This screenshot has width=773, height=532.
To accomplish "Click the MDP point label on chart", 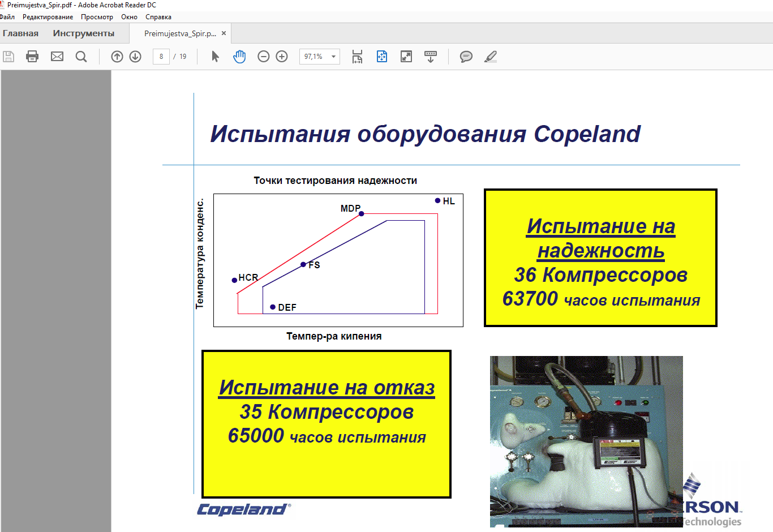I will tap(350, 208).
